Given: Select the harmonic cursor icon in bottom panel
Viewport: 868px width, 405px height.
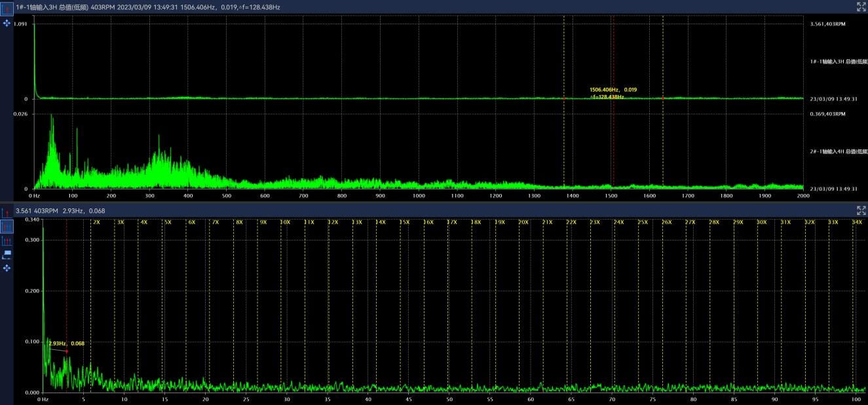Looking at the screenshot, I should point(7,227).
